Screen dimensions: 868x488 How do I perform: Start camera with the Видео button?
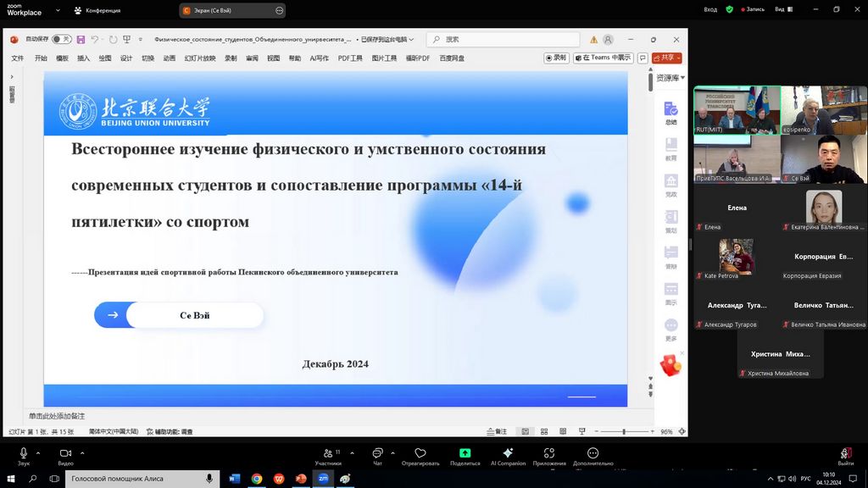pos(65,455)
